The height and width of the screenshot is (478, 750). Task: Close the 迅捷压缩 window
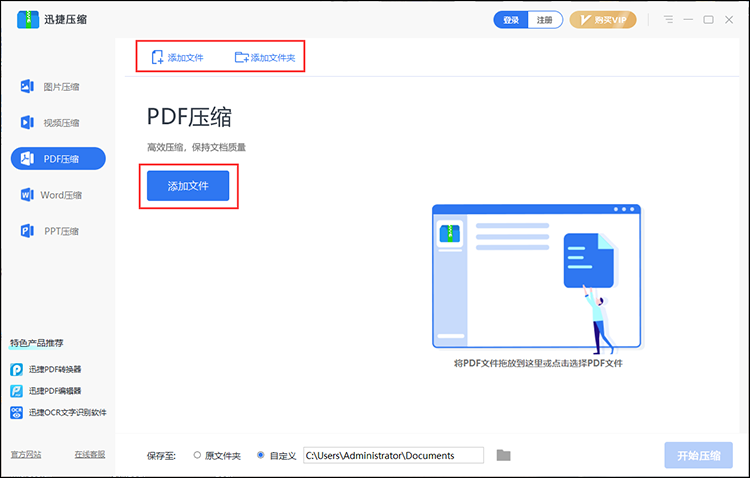pos(729,20)
